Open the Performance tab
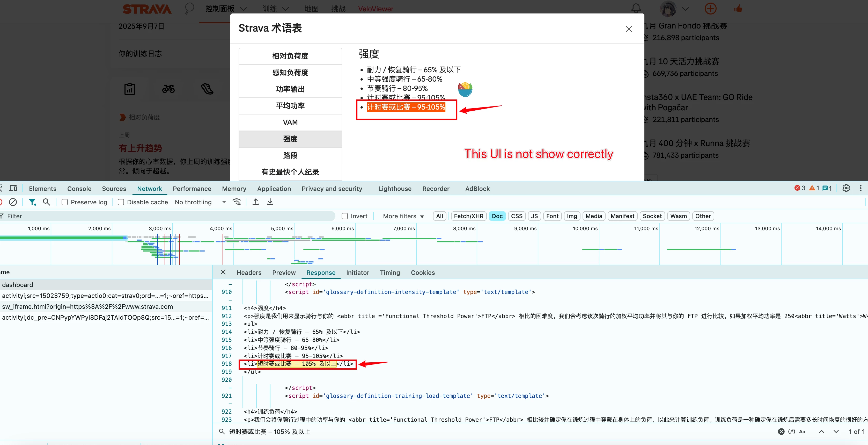 (x=192, y=189)
